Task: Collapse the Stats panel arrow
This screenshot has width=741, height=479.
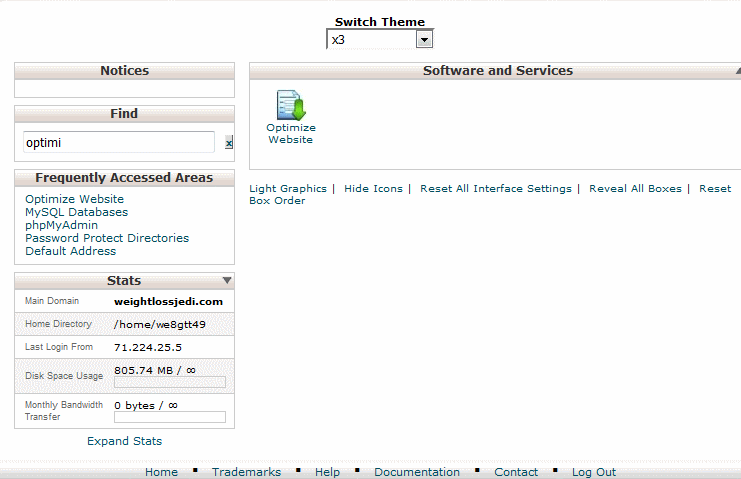Action: click(227, 280)
